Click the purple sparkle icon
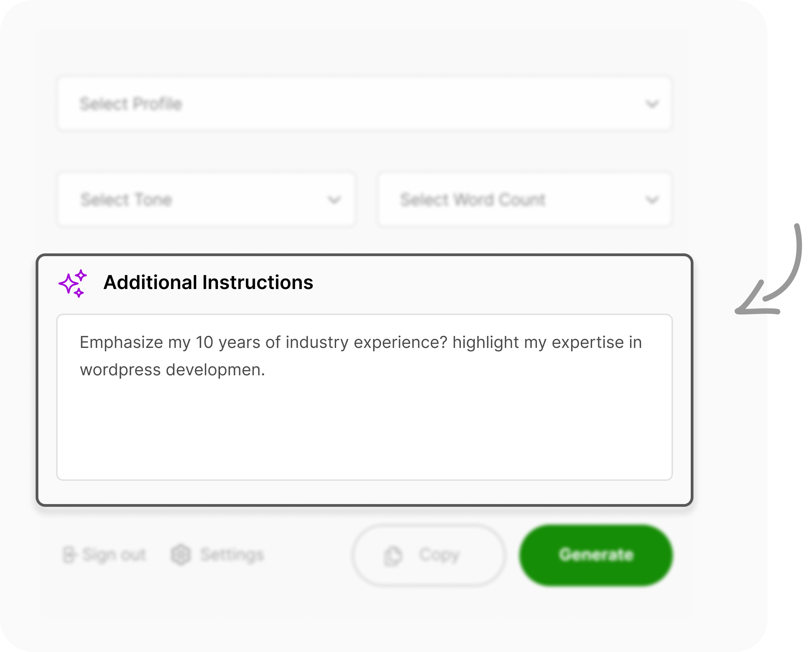Viewport: 812px width, 652px height. pyautogui.click(x=73, y=283)
